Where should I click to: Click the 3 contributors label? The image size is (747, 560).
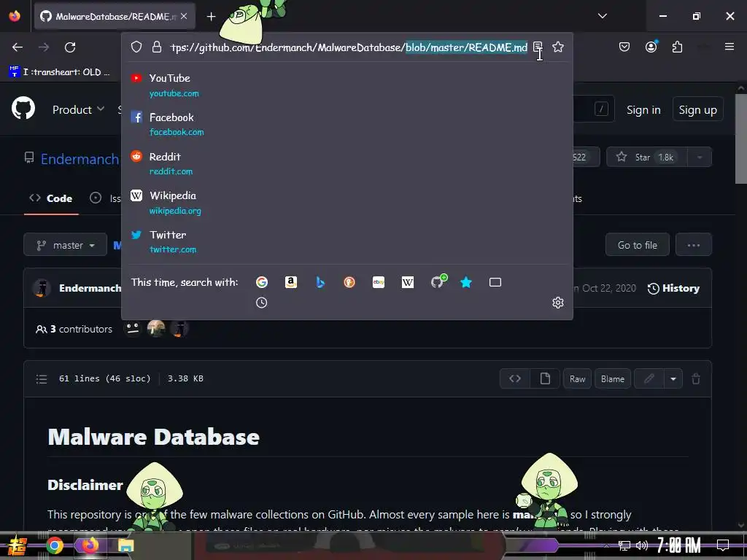[74, 329]
